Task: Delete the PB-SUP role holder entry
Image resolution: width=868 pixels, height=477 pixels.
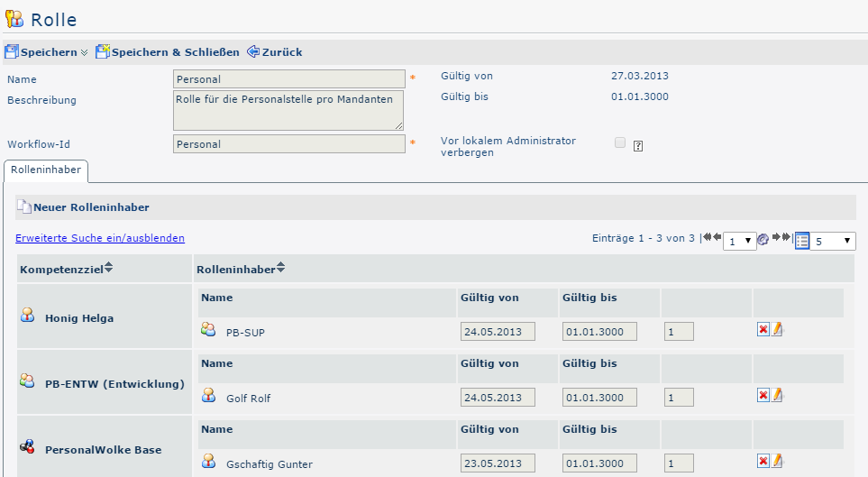Action: [x=763, y=330]
